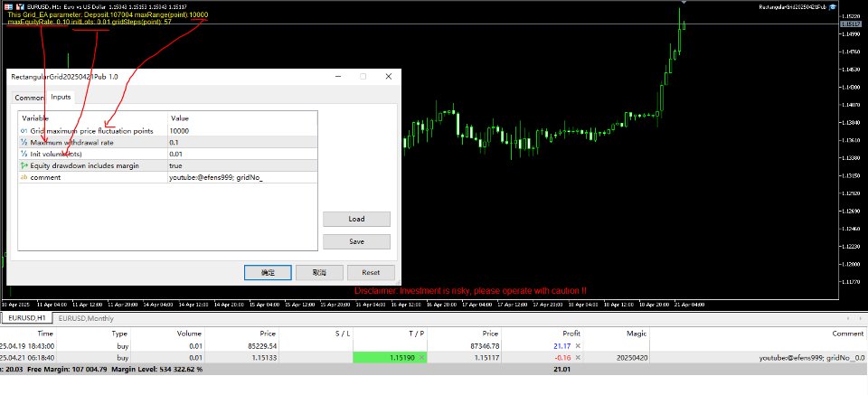This screenshot has height=395, width=868.
Task: Click the Reset button
Action: 371,272
